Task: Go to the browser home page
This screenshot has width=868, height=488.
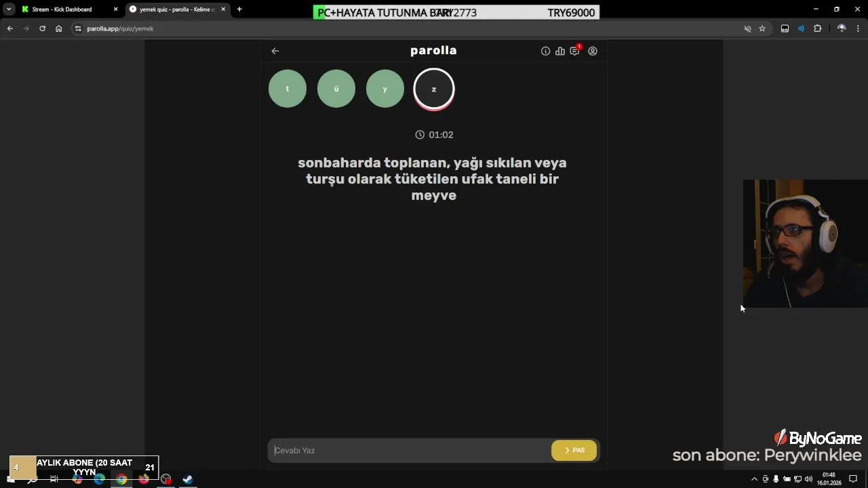Action: (x=58, y=28)
